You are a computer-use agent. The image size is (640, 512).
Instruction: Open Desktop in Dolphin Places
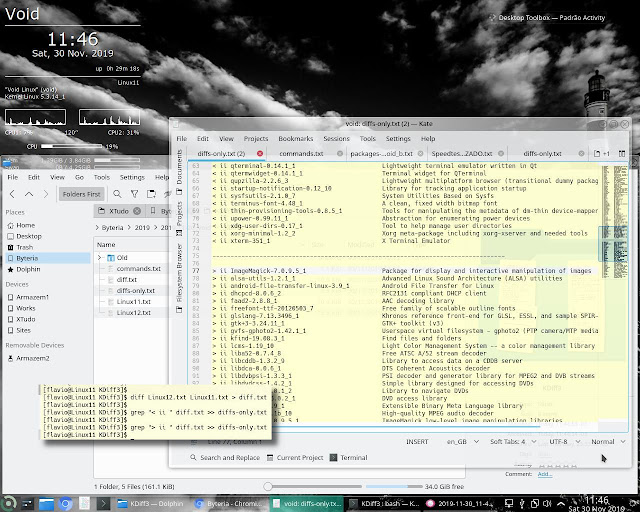click(x=29, y=236)
